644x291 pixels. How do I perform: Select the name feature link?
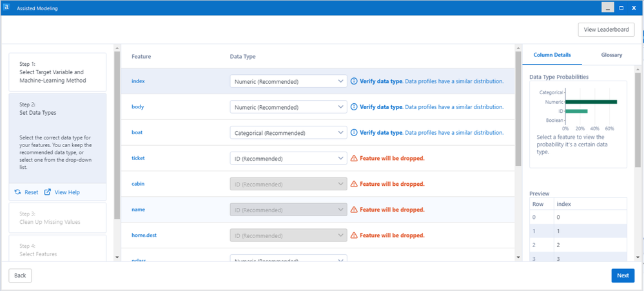(x=138, y=210)
